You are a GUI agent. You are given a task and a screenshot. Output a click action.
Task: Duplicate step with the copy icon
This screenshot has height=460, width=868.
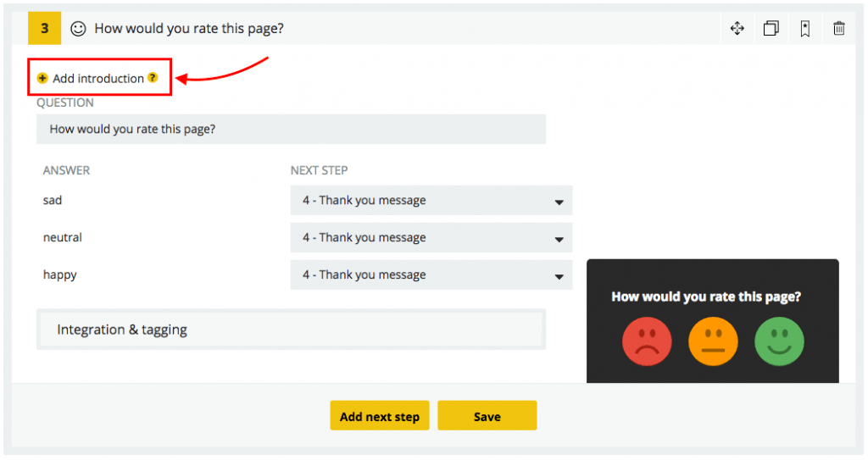771,28
